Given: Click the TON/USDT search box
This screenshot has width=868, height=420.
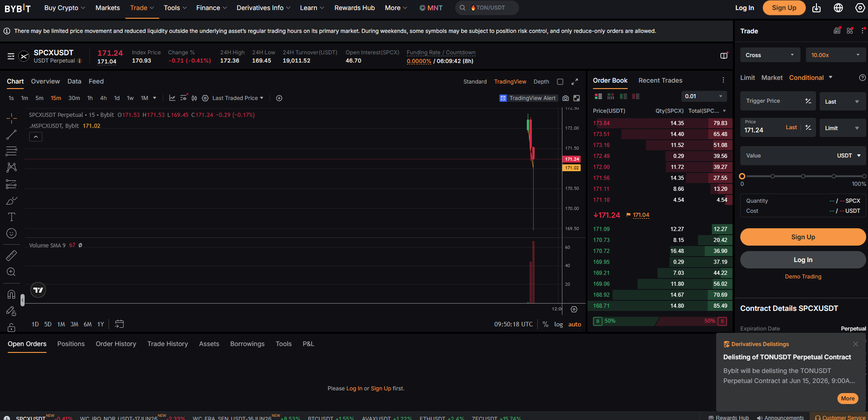Looking at the screenshot, I should 487,8.
